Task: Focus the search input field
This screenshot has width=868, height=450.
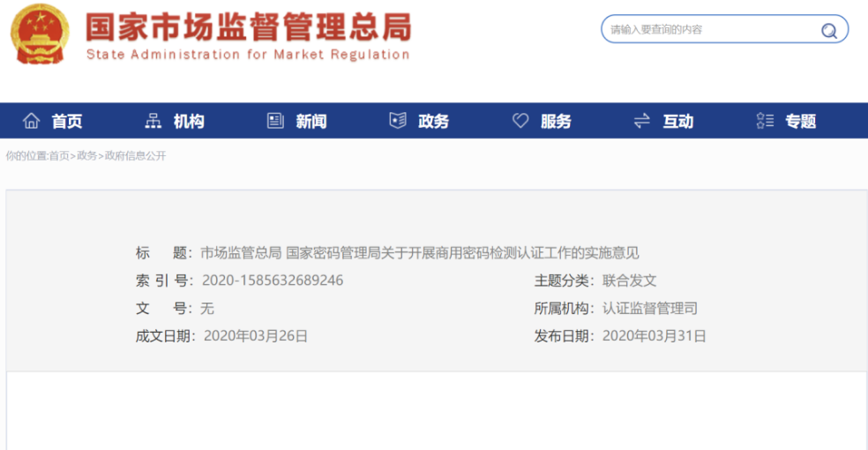Action: click(706, 30)
